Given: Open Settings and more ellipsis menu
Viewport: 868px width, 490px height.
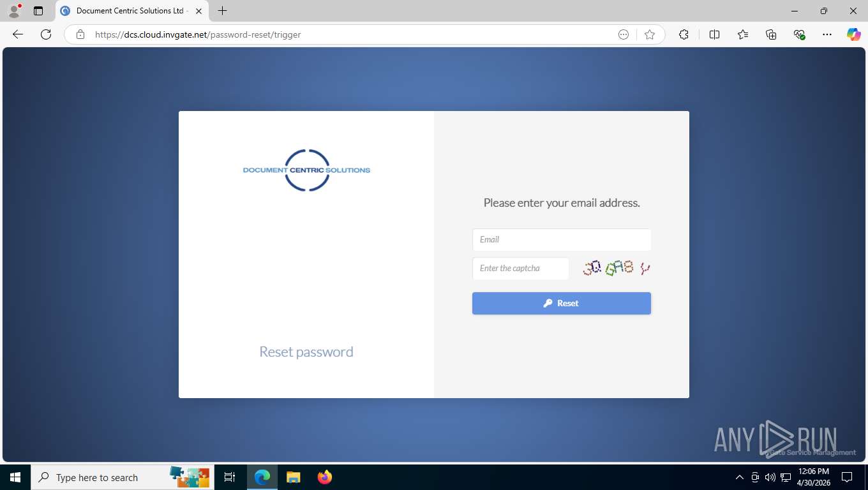Looking at the screenshot, I should pyautogui.click(x=827, y=34).
